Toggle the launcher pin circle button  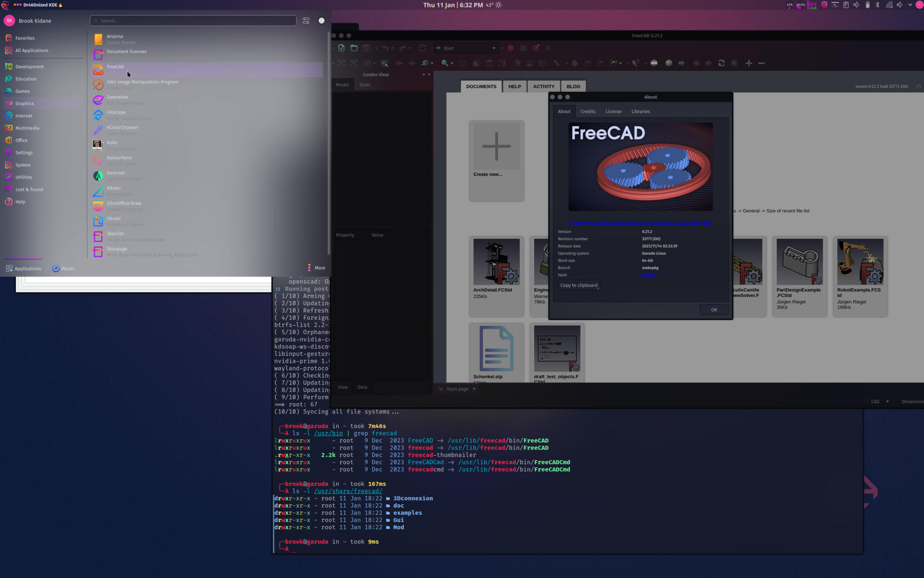pos(321,21)
